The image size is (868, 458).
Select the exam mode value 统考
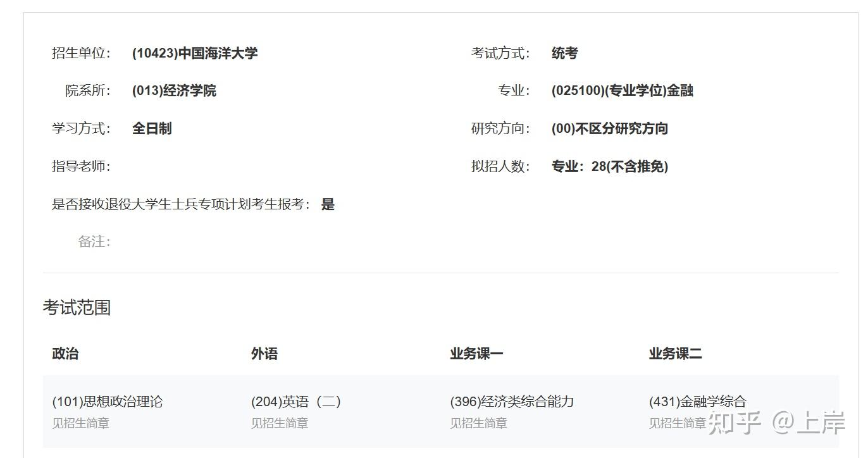(x=564, y=53)
